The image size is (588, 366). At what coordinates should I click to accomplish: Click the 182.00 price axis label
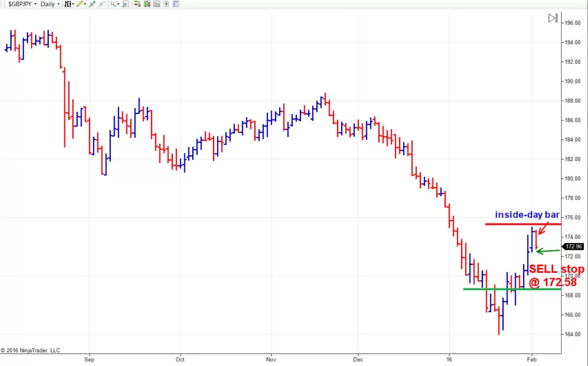coord(572,159)
